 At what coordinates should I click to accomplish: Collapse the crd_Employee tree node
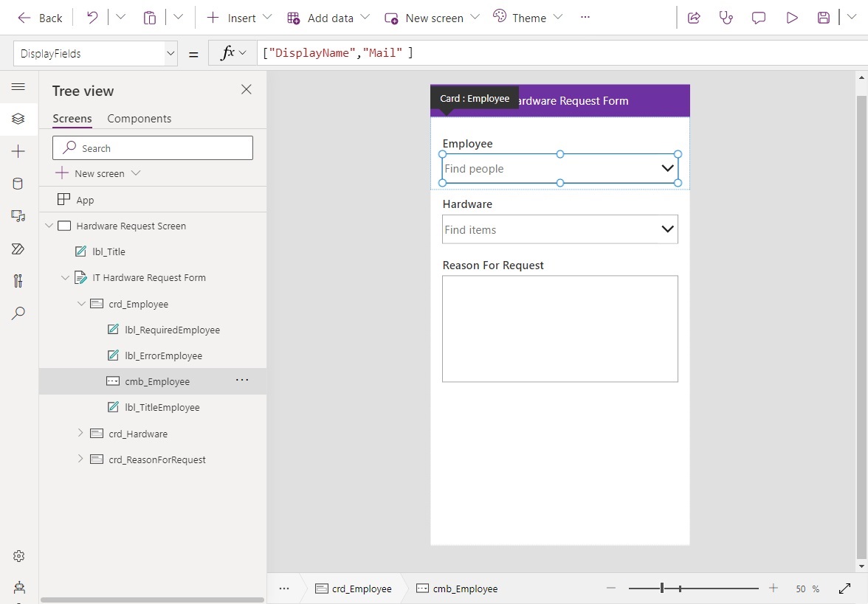point(81,303)
